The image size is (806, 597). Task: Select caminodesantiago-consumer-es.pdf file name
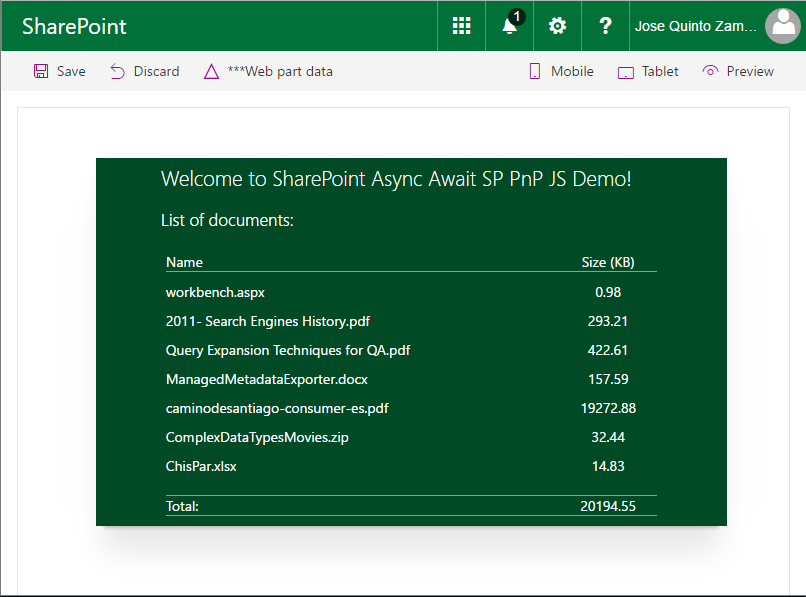pyautogui.click(x=277, y=408)
